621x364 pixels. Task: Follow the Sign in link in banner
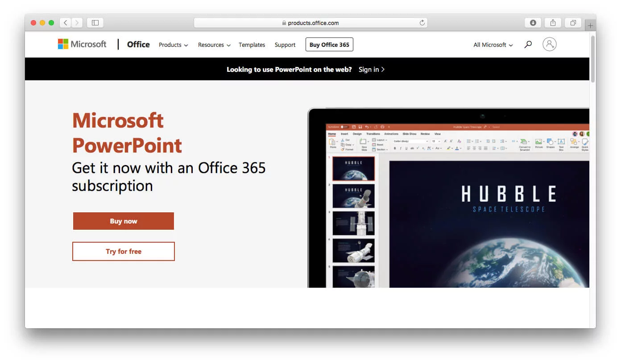click(372, 69)
